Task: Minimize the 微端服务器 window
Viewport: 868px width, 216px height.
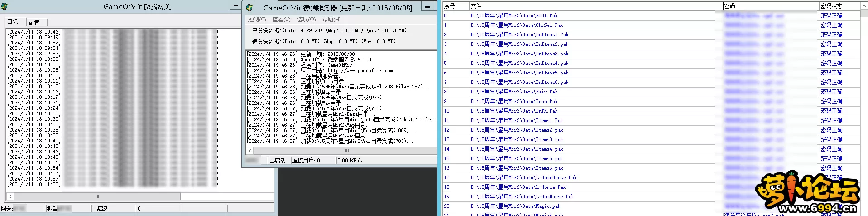Action: coord(428,7)
